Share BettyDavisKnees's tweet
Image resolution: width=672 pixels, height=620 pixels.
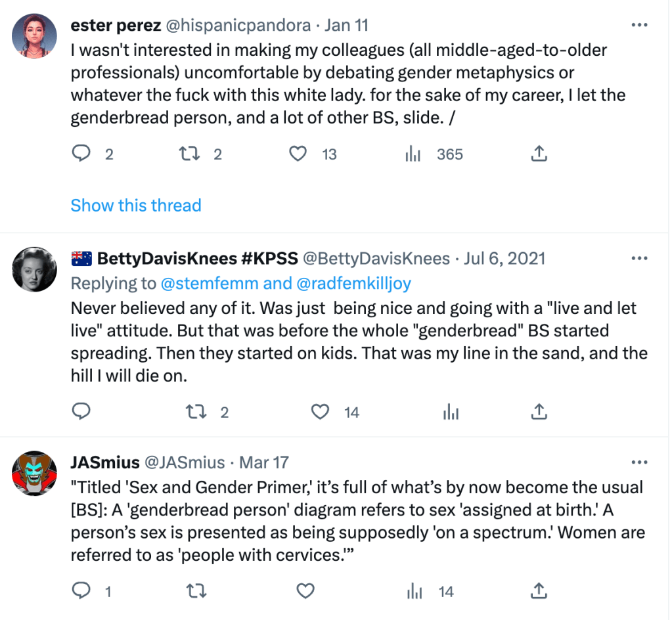pos(538,412)
